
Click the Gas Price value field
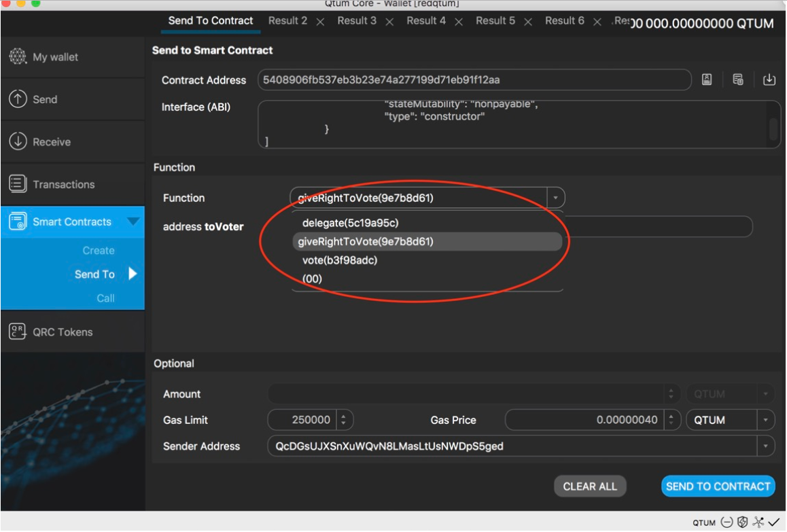(584, 420)
